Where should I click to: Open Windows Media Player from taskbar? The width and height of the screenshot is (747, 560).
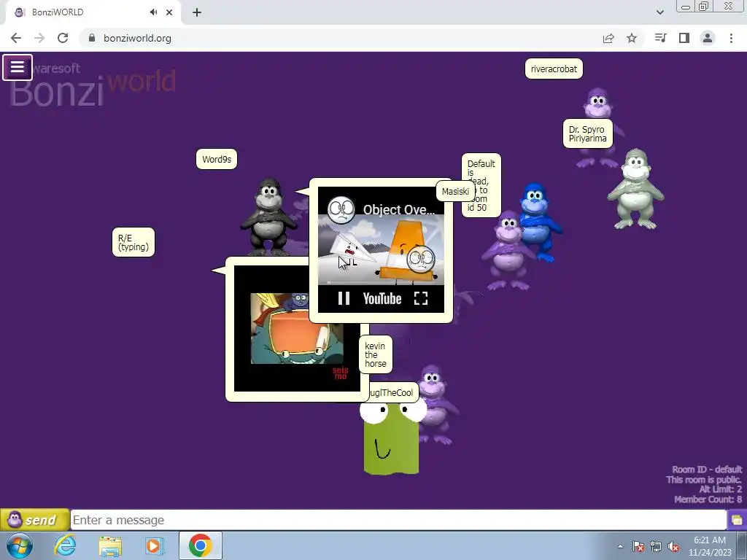point(155,545)
